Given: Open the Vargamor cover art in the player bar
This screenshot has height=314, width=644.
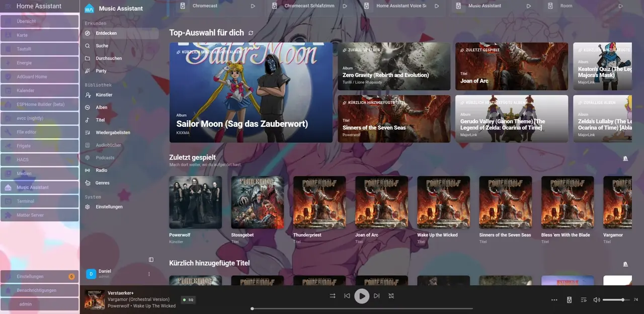Looking at the screenshot, I should point(94,299).
